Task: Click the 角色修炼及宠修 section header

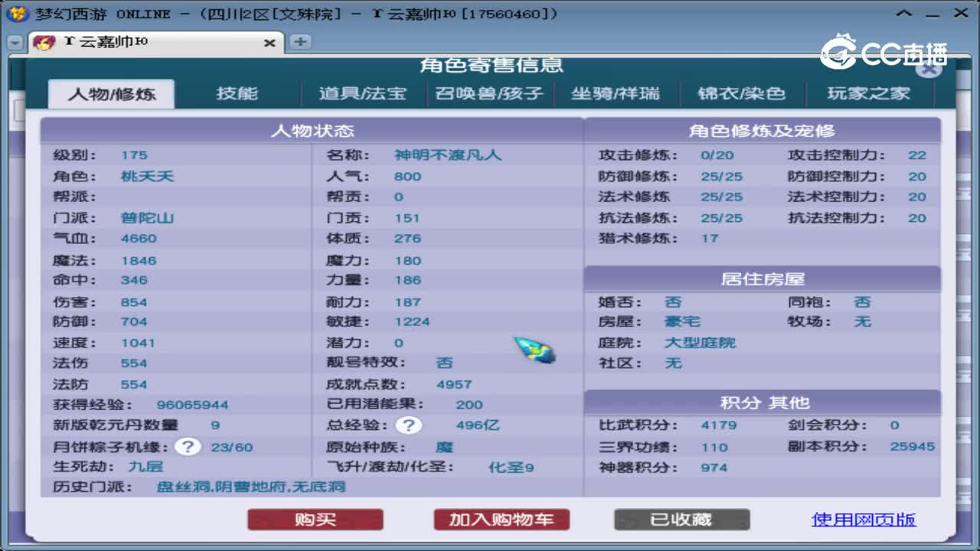Action: tap(763, 131)
